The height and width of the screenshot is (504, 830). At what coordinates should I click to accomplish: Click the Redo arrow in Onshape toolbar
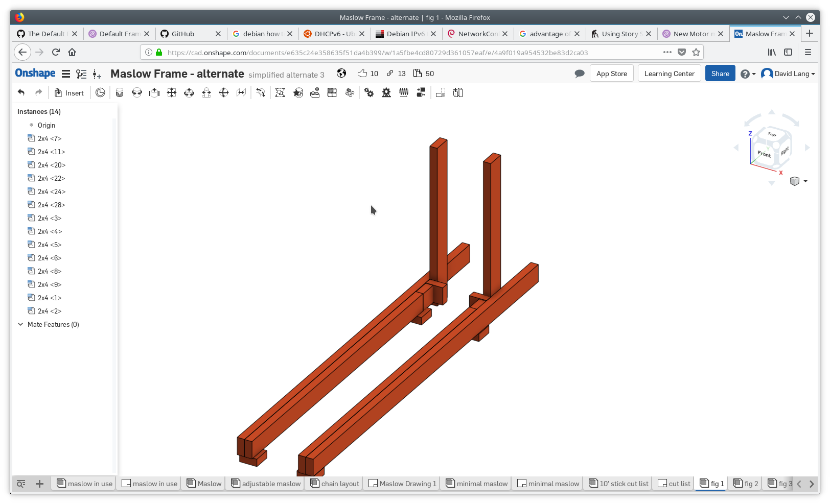(38, 92)
